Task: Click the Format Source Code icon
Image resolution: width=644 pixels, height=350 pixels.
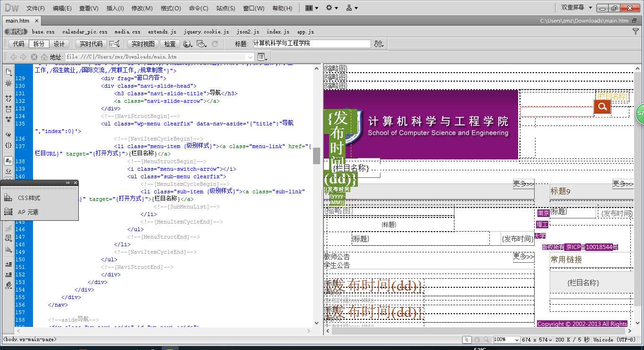Action: [x=8, y=285]
